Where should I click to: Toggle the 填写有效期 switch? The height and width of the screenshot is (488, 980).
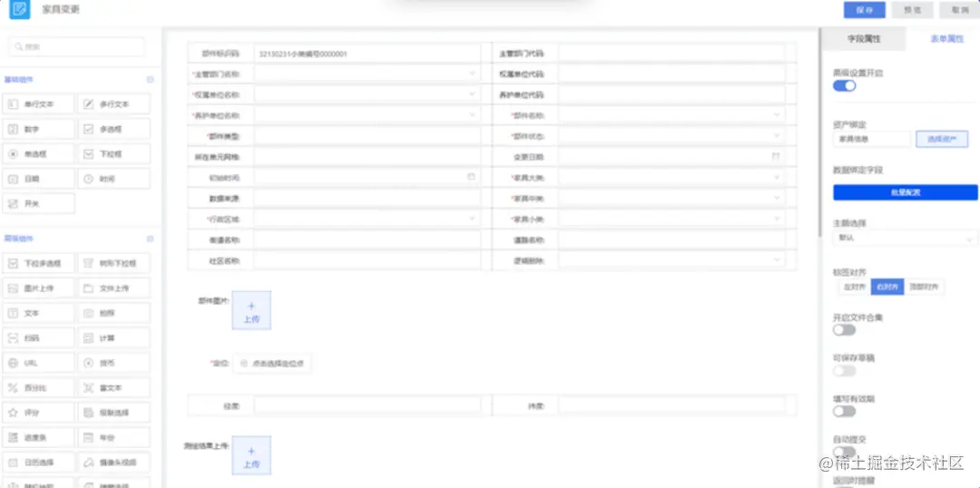coord(845,411)
